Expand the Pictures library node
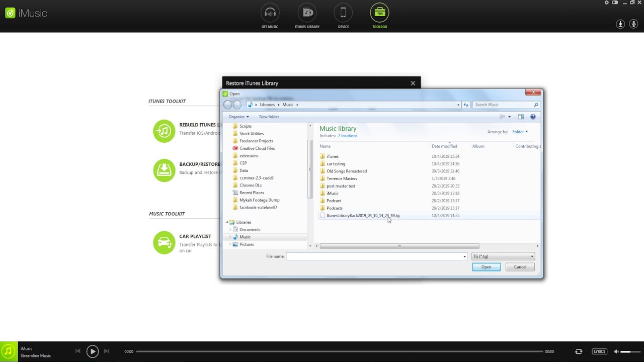 click(230, 244)
